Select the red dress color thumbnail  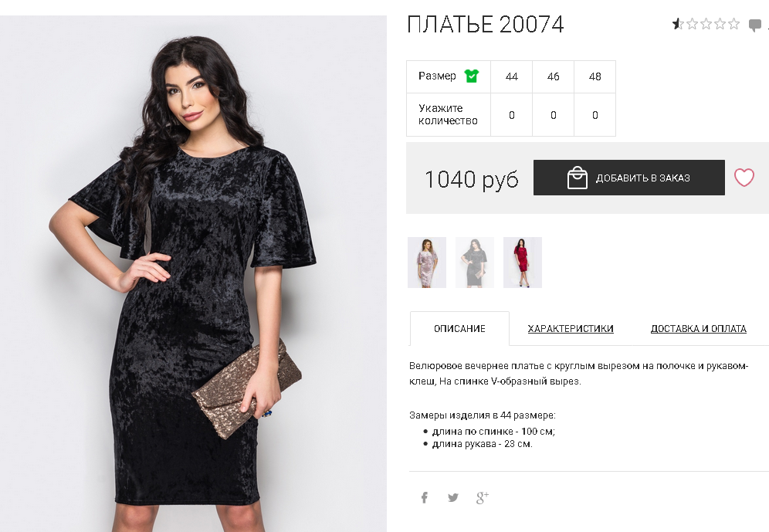tap(522, 263)
